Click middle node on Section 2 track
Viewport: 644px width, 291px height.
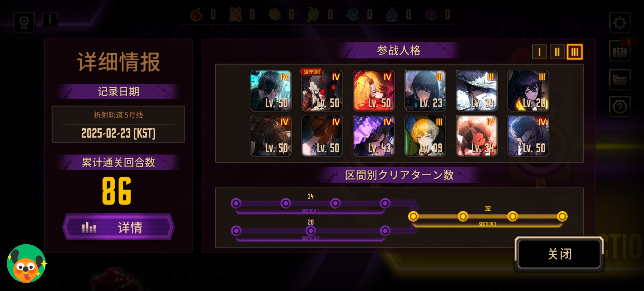(x=311, y=231)
